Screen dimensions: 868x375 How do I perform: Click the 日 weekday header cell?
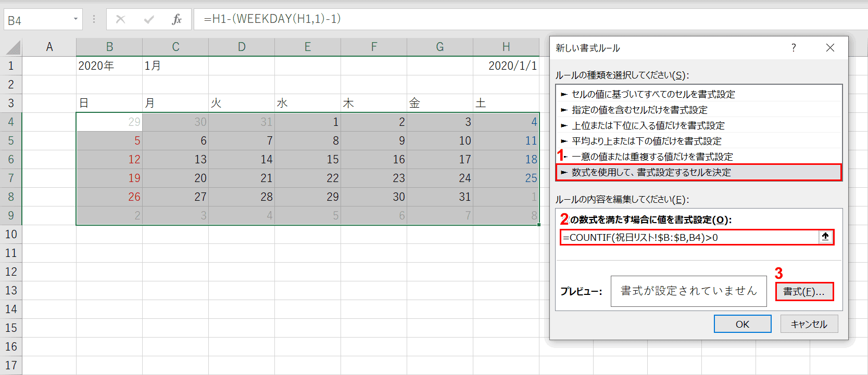[109, 104]
